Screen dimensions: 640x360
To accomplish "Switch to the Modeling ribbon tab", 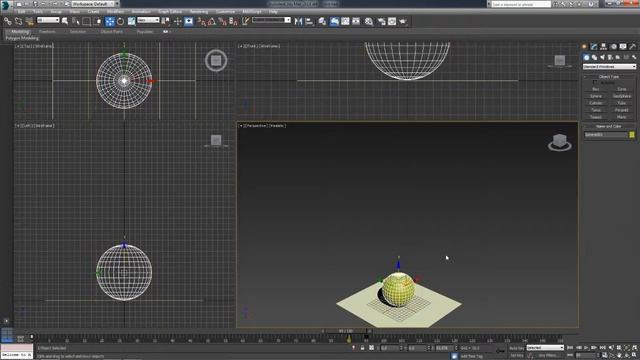I will coord(20,32).
